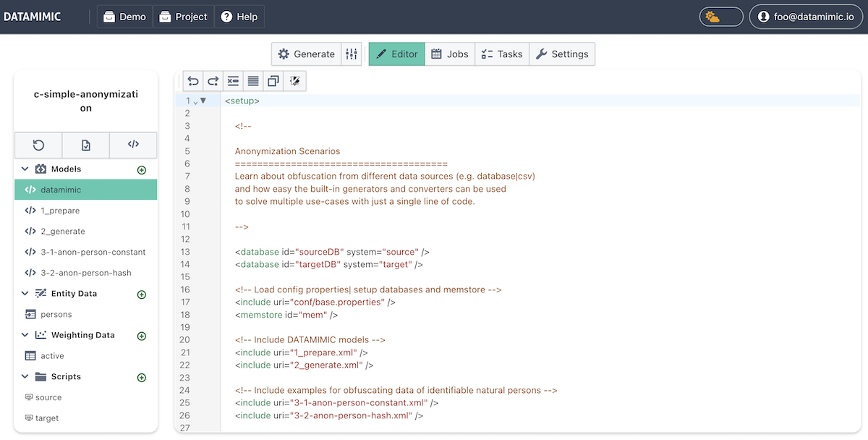Click the circular refresh icon in project sidebar
This screenshot has height=440, width=868.
coord(38,145)
